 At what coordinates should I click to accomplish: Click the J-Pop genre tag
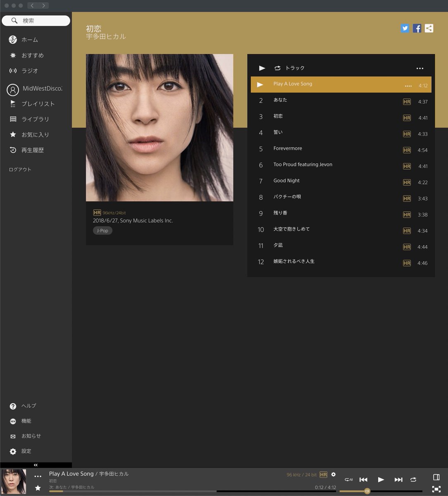coord(102,231)
